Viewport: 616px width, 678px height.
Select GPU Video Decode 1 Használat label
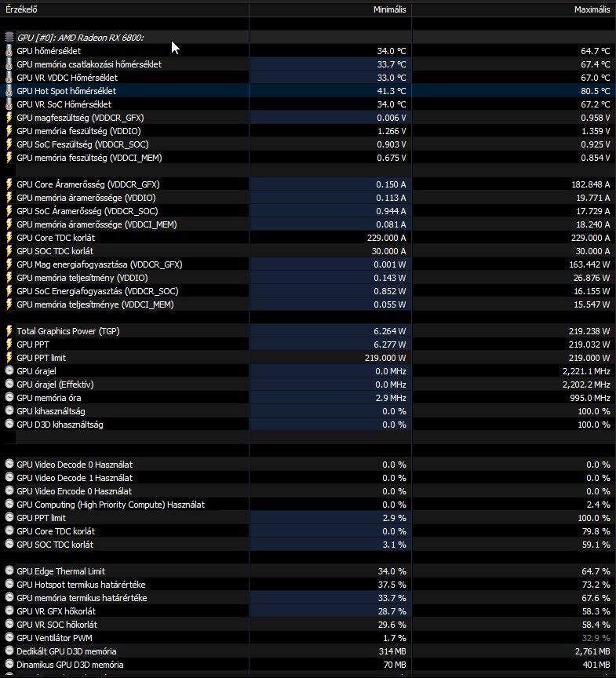pyautogui.click(x=75, y=478)
